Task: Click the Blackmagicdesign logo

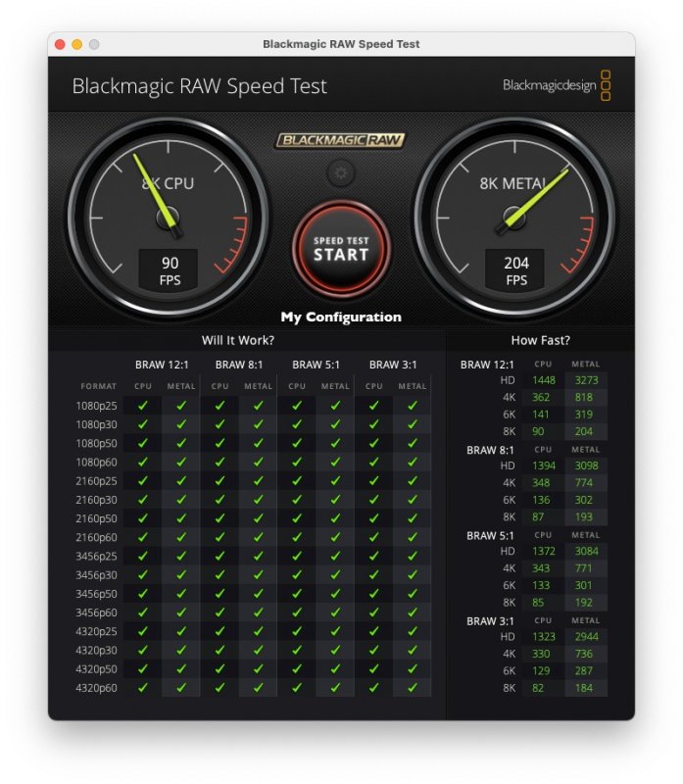Action: tap(557, 85)
